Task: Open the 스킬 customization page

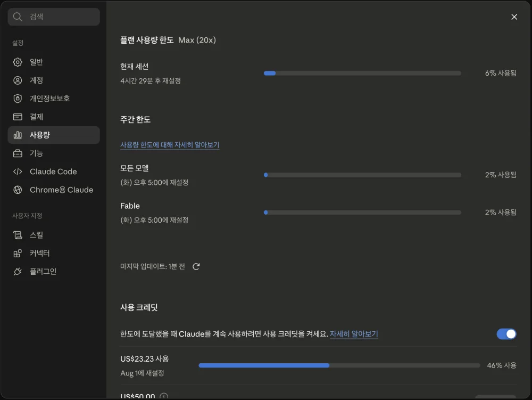Action: tap(54, 235)
